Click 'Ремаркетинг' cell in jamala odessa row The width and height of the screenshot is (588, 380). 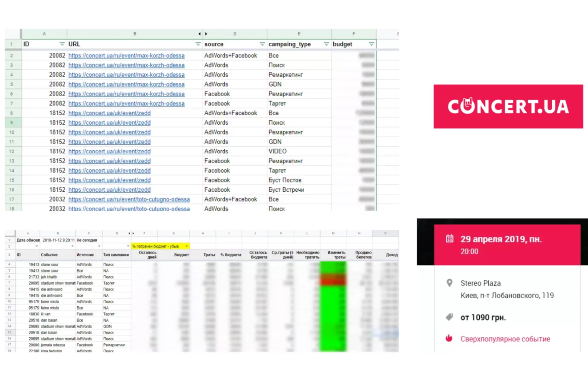(x=116, y=345)
